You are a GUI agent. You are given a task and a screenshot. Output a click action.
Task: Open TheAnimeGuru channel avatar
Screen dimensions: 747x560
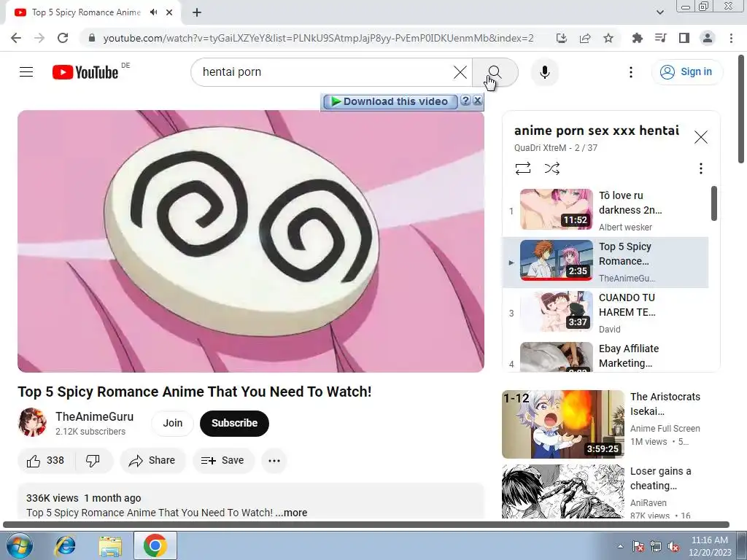[32, 422]
